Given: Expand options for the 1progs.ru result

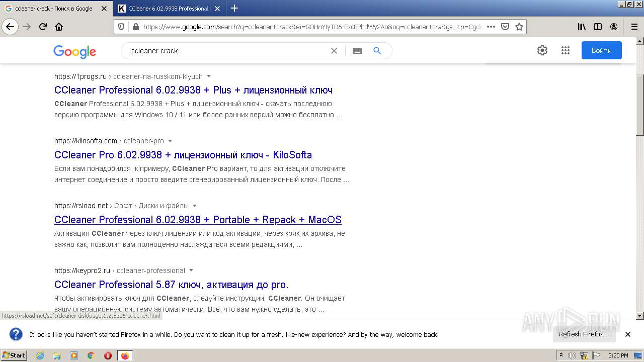Looking at the screenshot, I should [x=209, y=76].
